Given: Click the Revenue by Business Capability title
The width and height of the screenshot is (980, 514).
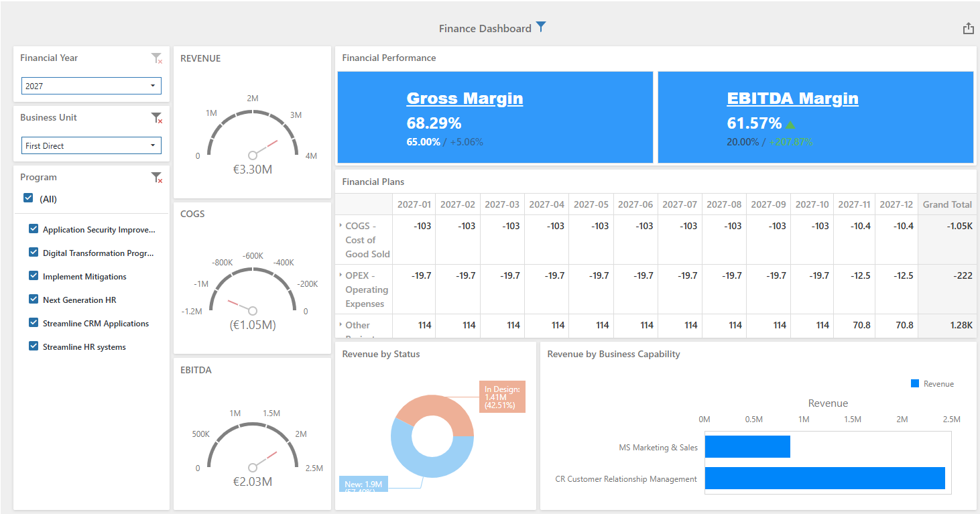Looking at the screenshot, I should point(613,354).
